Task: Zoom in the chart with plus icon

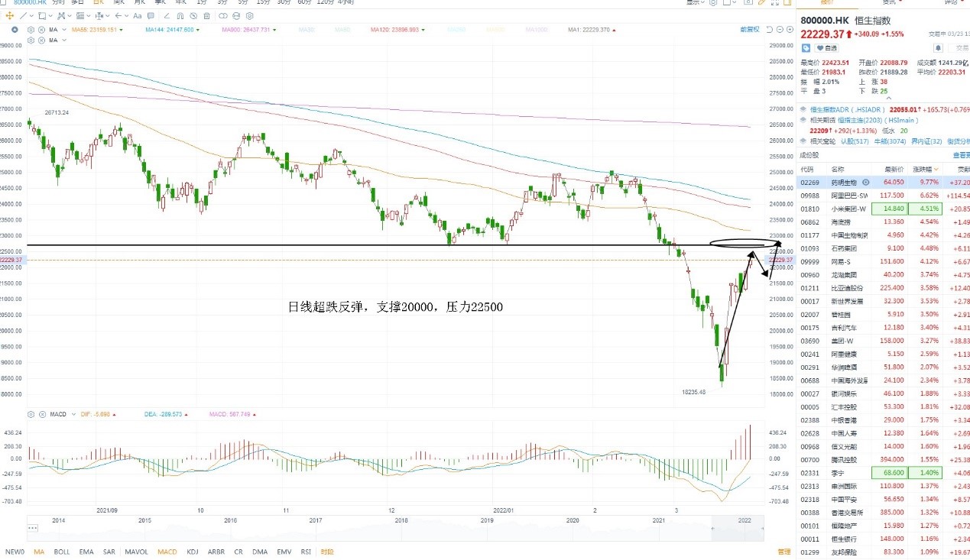Action: coord(790,30)
